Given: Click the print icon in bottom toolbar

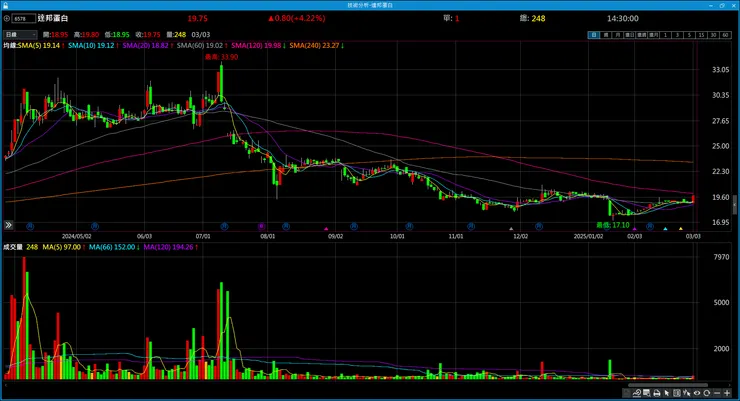Looking at the screenshot, I should (x=657, y=393).
